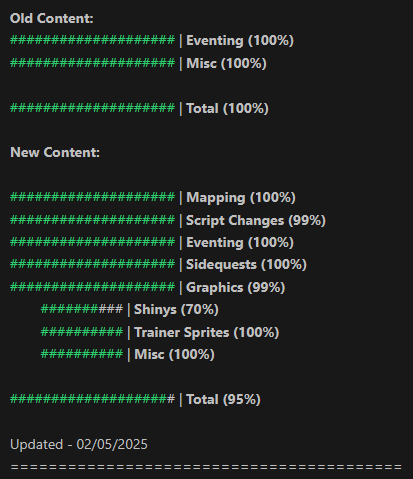Click the Total (95%) label

(223, 399)
